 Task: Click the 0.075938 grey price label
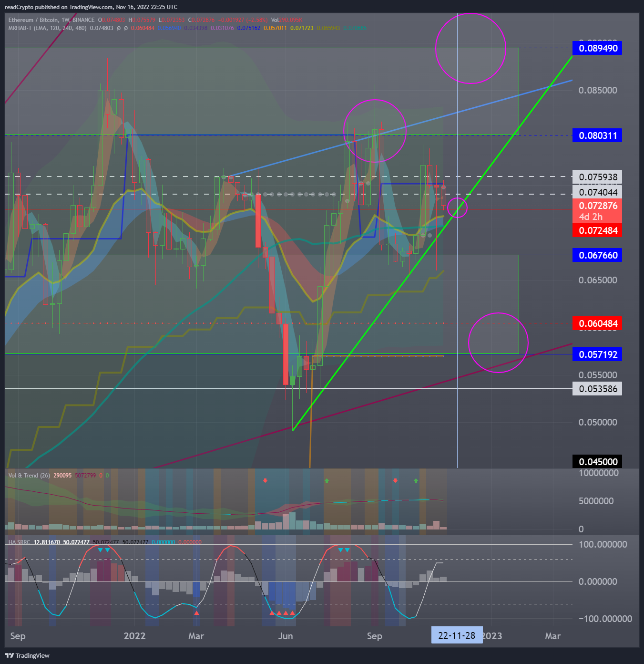click(x=598, y=177)
